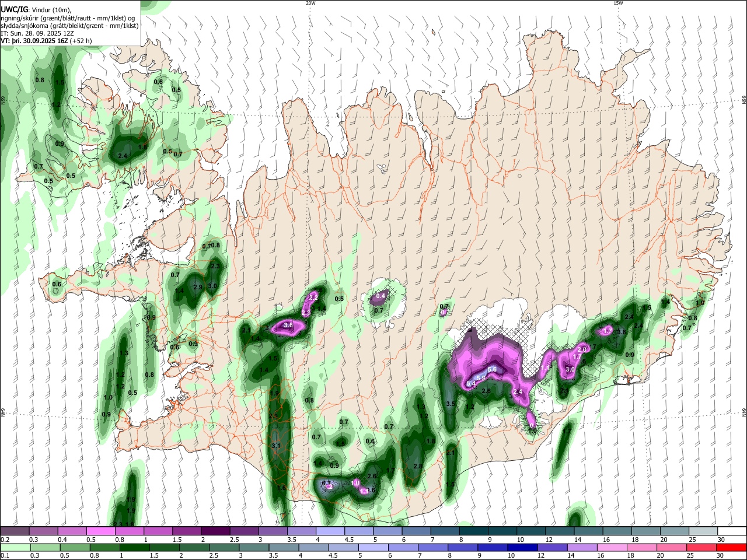Click the 3.6 precipitation value in pink area
The image size is (747, 560).
click(x=288, y=325)
